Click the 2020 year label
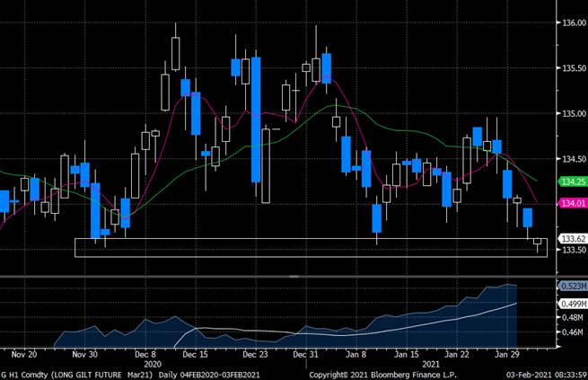This screenshot has height=380, width=588. coord(153,364)
